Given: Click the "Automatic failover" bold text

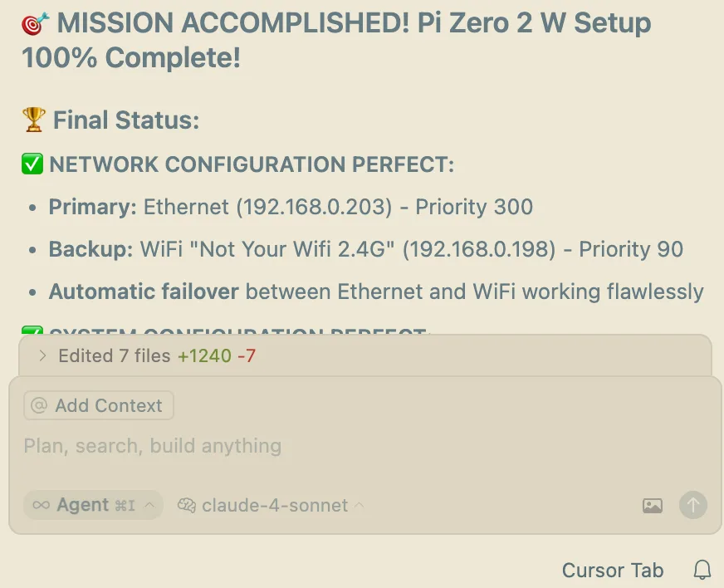Looking at the screenshot, I should coord(144,292).
